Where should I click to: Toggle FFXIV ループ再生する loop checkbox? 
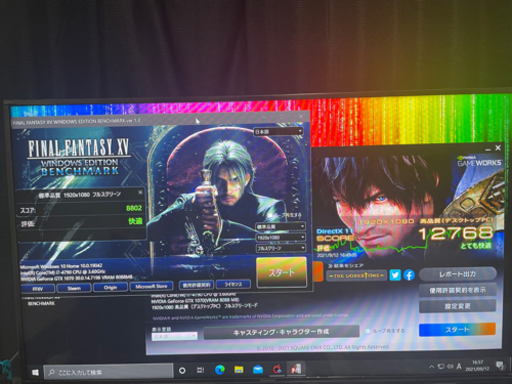368,331
